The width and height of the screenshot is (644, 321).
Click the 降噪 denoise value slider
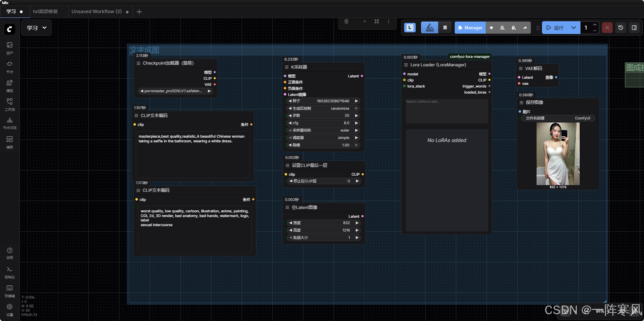coord(323,145)
